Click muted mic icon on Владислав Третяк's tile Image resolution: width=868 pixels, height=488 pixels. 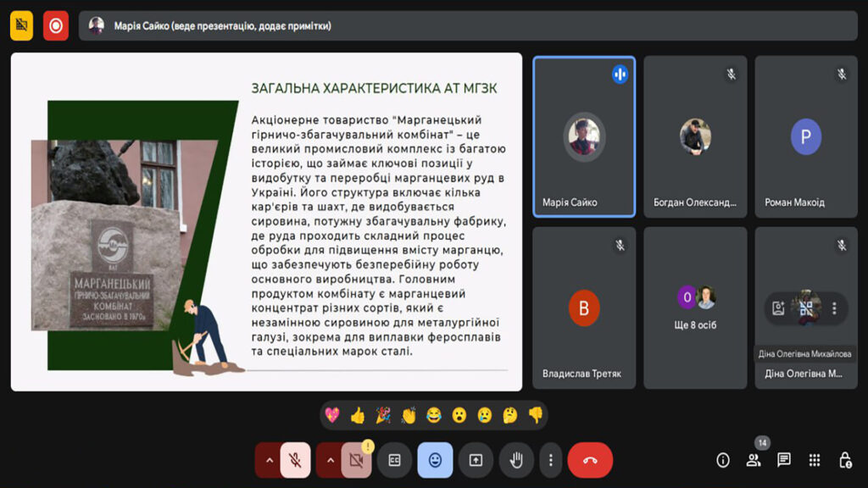pyautogui.click(x=620, y=245)
